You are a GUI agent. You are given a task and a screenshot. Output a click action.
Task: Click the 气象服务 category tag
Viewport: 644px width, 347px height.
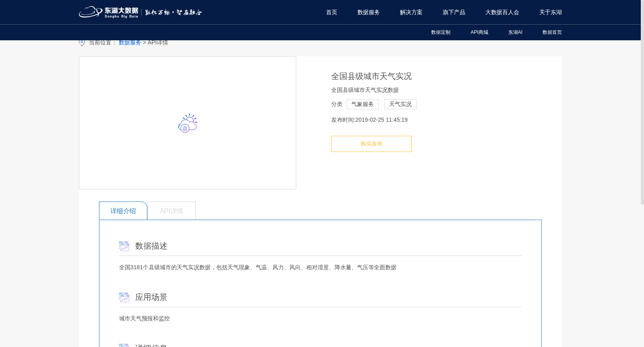click(363, 104)
